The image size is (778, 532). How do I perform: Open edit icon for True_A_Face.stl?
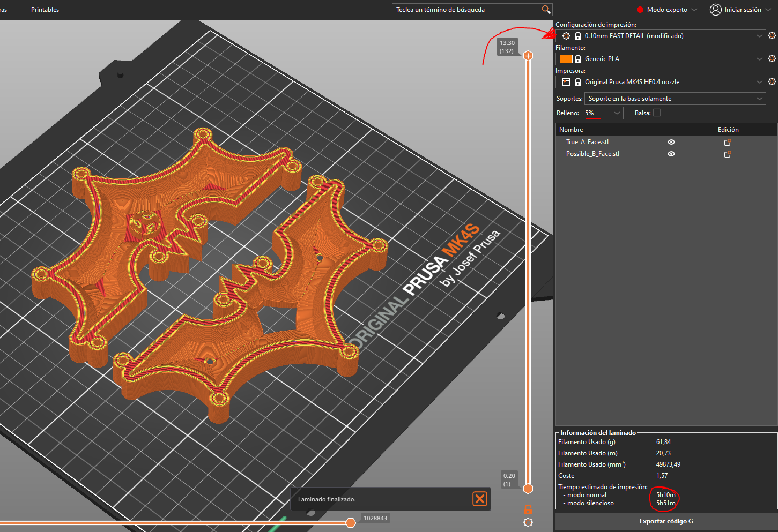pyautogui.click(x=728, y=142)
